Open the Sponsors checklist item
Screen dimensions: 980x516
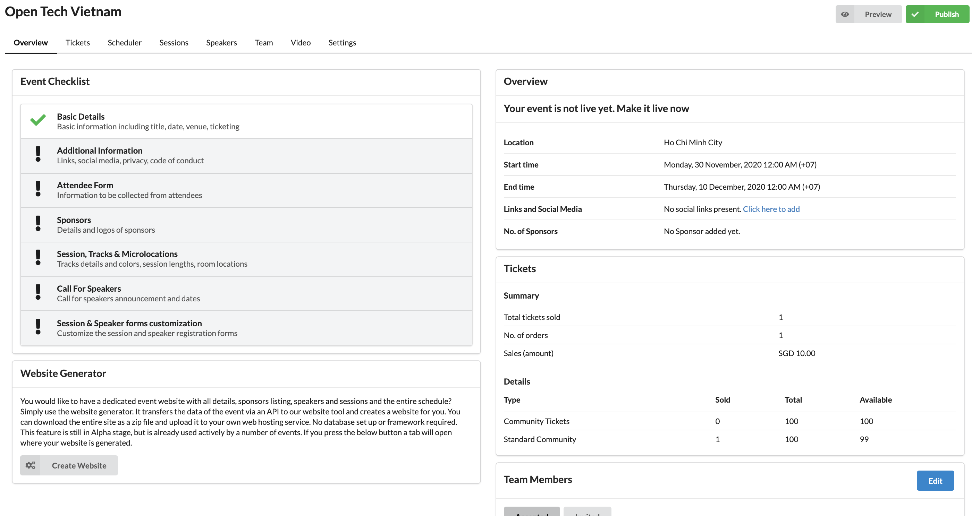click(x=246, y=225)
